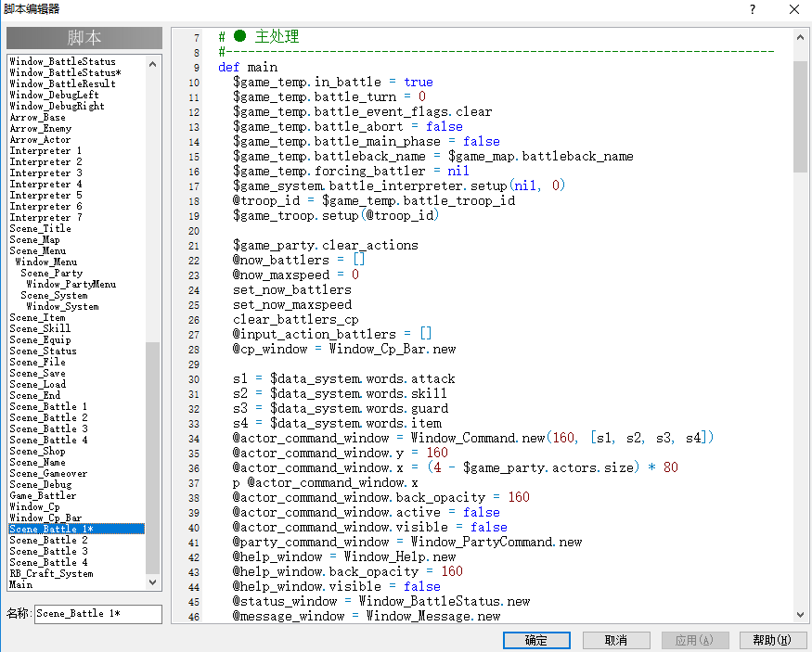Select Window_BattleResult script
The width and height of the screenshot is (812, 652).
(x=63, y=83)
